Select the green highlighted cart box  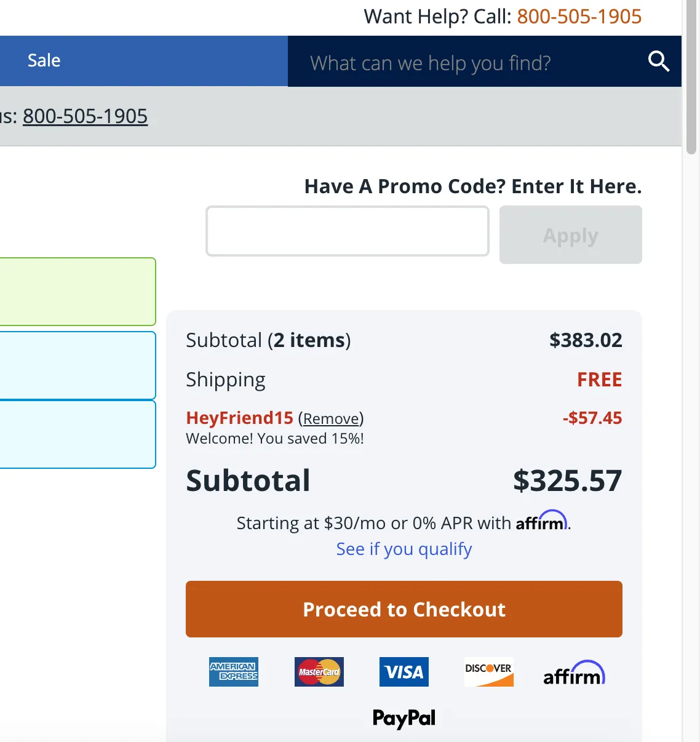(x=78, y=292)
